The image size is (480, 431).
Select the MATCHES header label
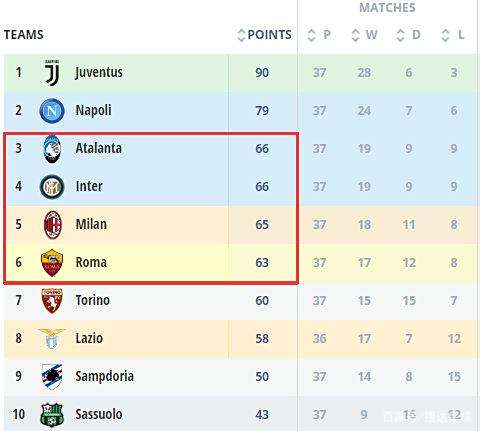click(x=387, y=8)
